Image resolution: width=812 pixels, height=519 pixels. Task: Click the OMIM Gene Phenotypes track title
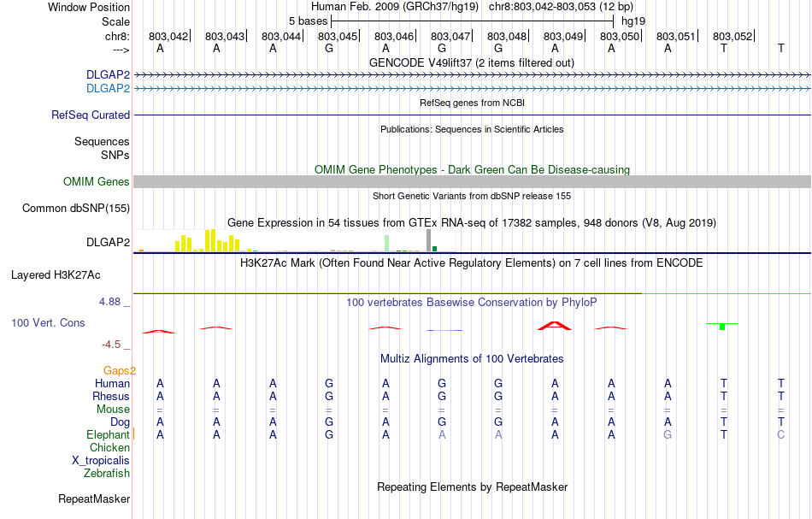point(472,170)
